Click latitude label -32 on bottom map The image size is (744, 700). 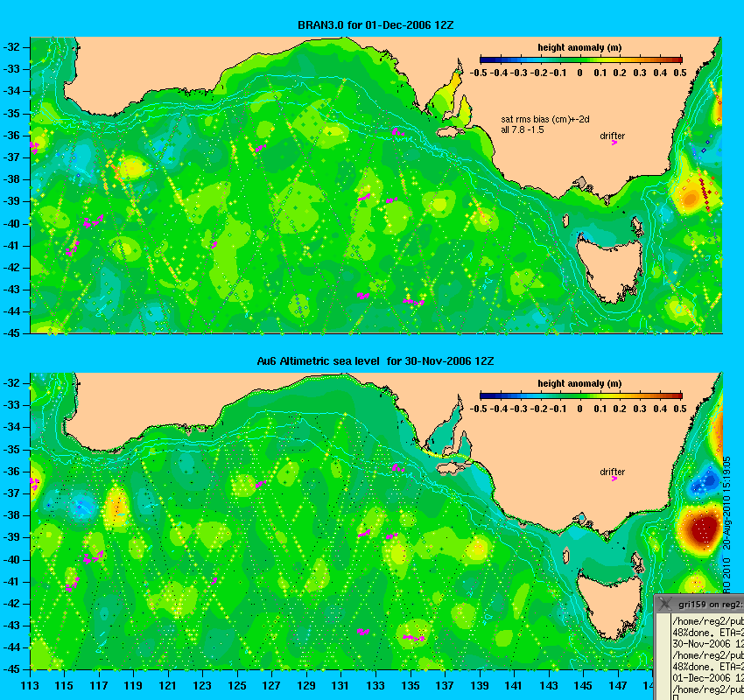(11, 382)
